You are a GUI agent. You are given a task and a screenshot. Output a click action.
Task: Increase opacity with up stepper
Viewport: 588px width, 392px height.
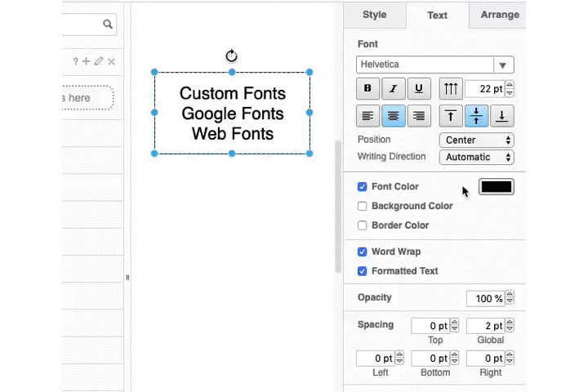coord(510,295)
